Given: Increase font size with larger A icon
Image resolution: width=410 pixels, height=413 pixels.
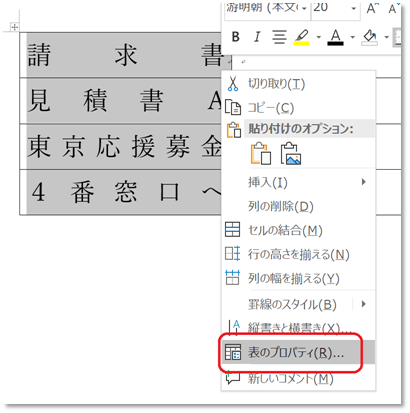Looking at the screenshot, I should click(x=371, y=9).
